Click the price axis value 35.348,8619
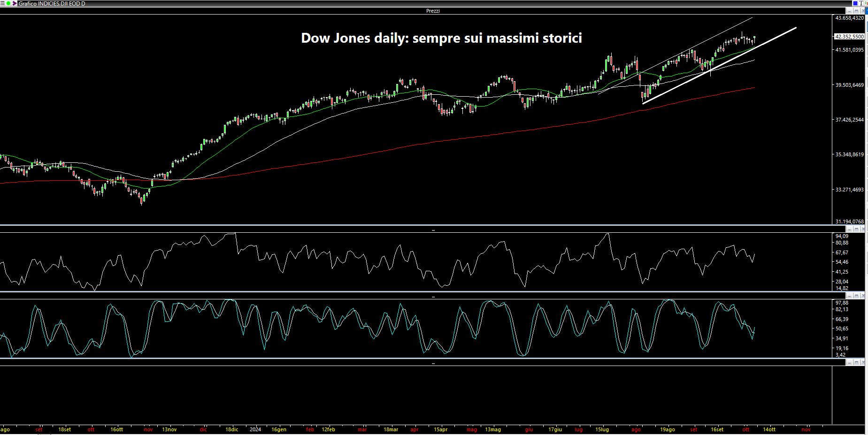Screen dimensions: 868x435 850,154
